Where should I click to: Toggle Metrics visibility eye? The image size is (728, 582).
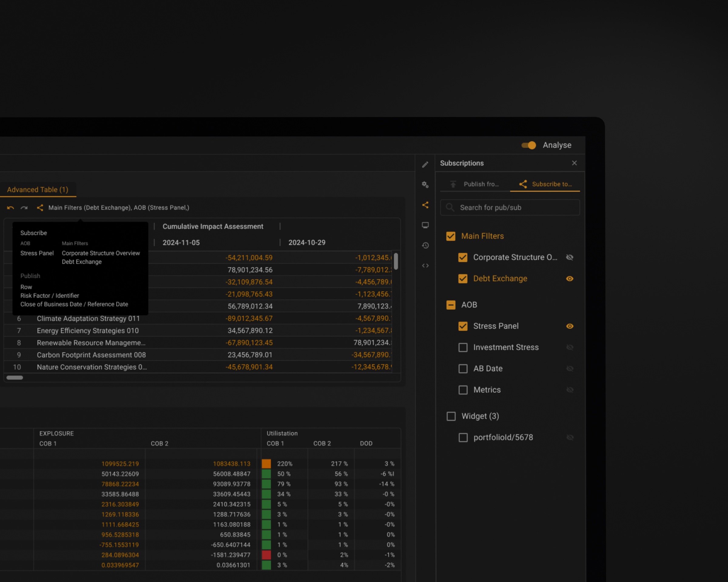[570, 390]
